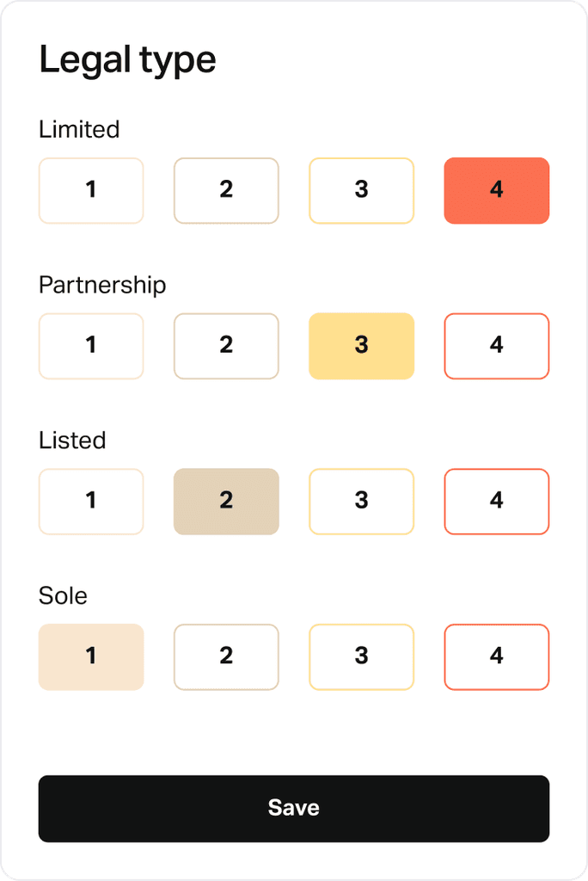The image size is (588, 881).
Task: Click the Legal type heading
Action: [x=127, y=61]
